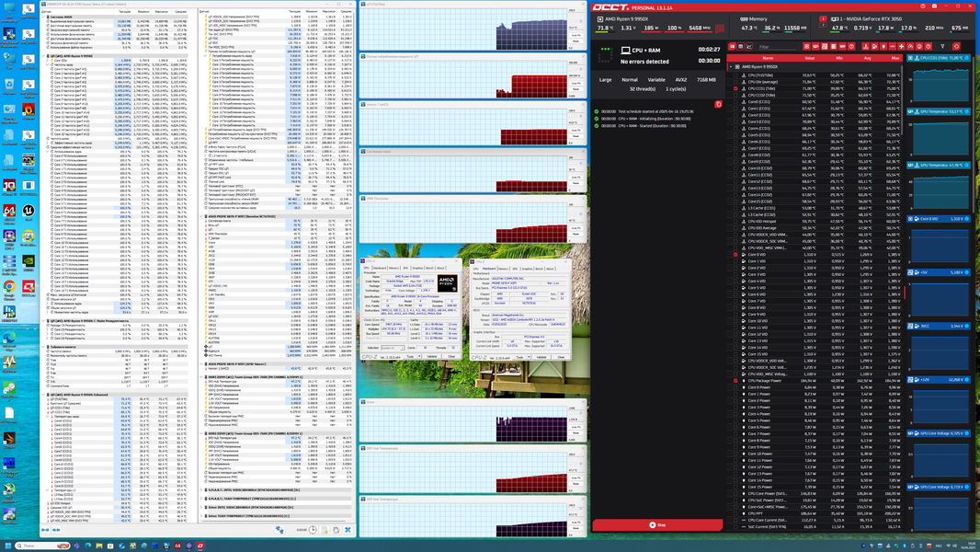Click Validate button in left CPU-Z window
Image resolution: width=980 pixels, height=552 pixels.
[432, 356]
